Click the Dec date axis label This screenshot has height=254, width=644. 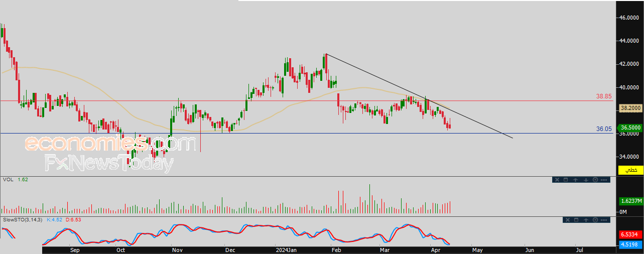pyautogui.click(x=230, y=249)
